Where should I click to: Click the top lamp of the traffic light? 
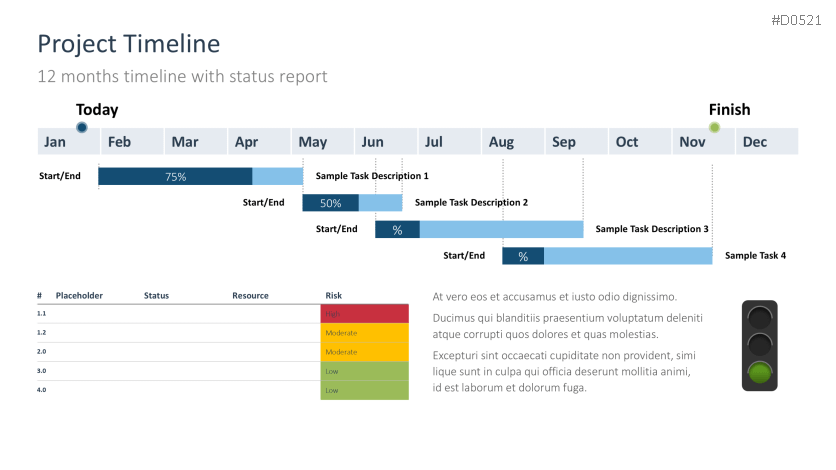tap(763, 319)
